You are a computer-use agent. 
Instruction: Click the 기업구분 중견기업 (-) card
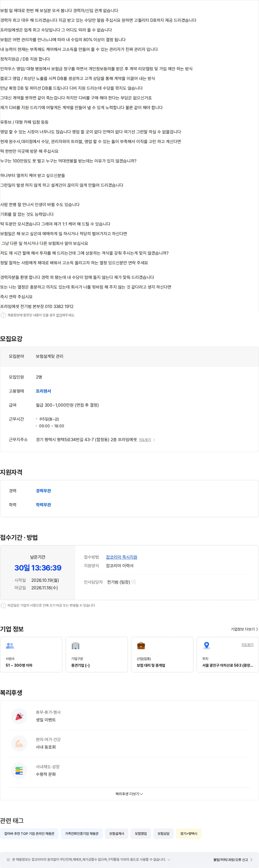click(97, 654)
